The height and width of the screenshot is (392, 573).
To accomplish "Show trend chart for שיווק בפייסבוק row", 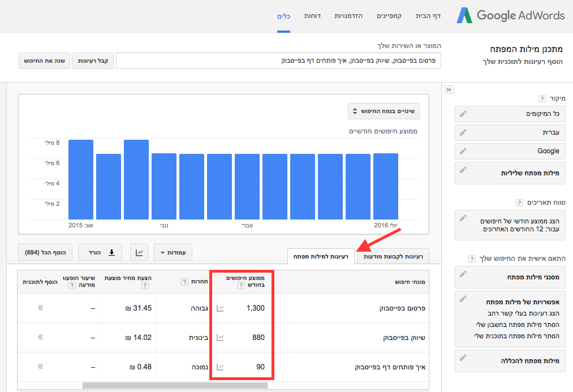I will point(220,338).
